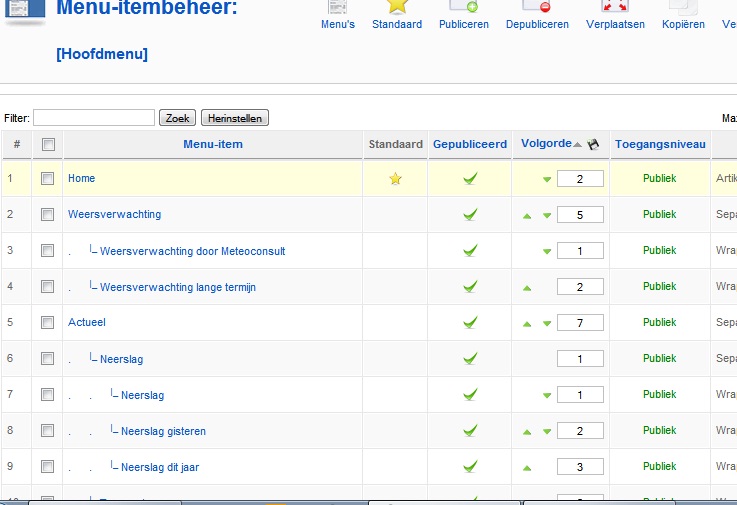Move Neerslag gisteren down
This screenshot has height=505, width=737.
pyautogui.click(x=547, y=431)
